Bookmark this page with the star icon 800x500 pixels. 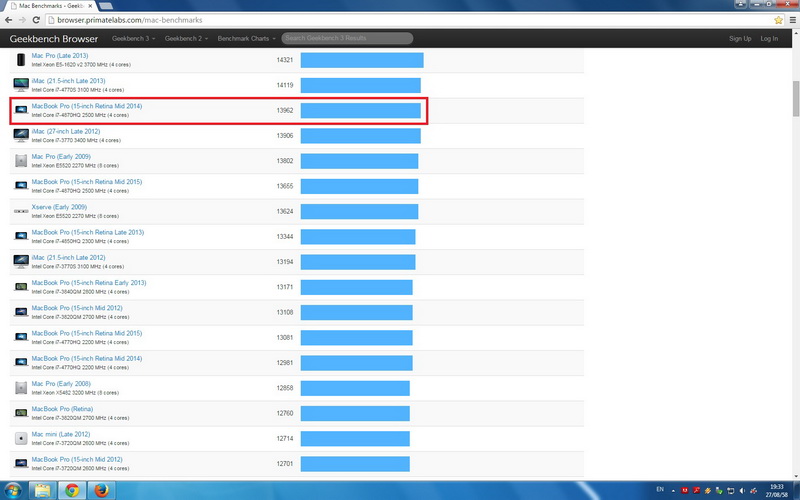coord(778,20)
